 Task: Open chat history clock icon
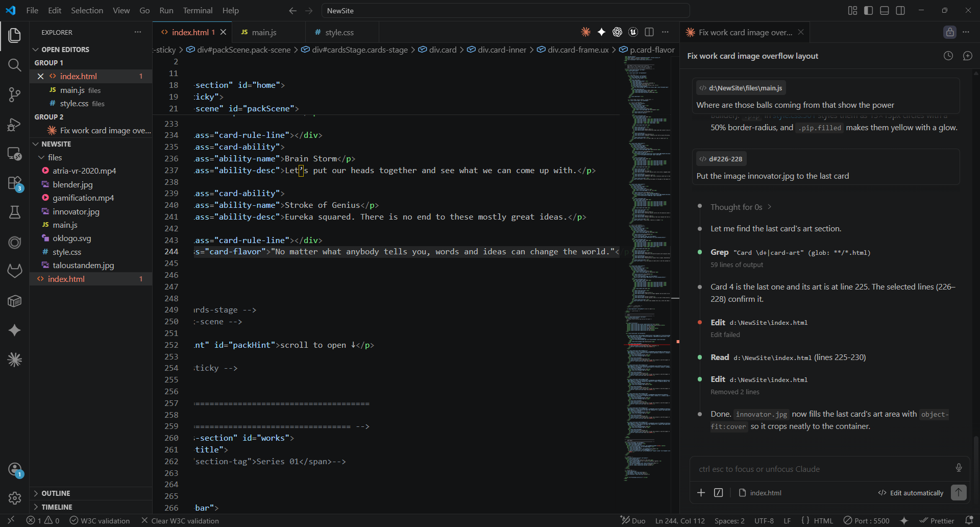point(948,56)
